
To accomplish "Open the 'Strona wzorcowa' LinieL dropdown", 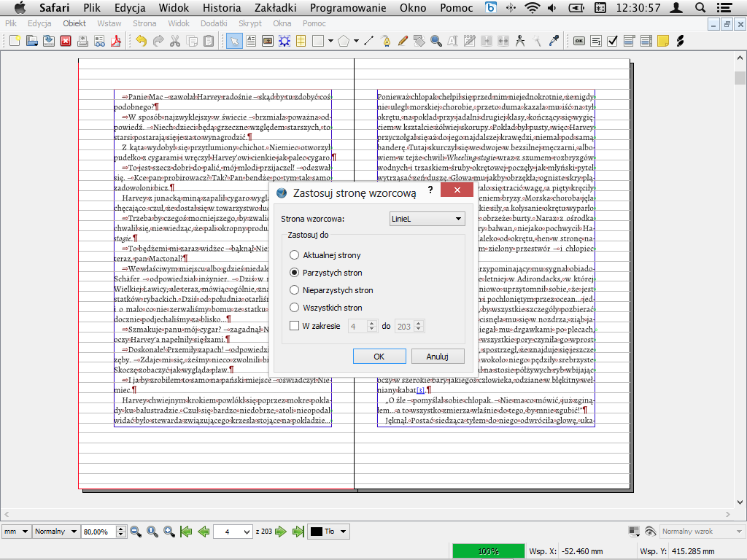I will (427, 219).
